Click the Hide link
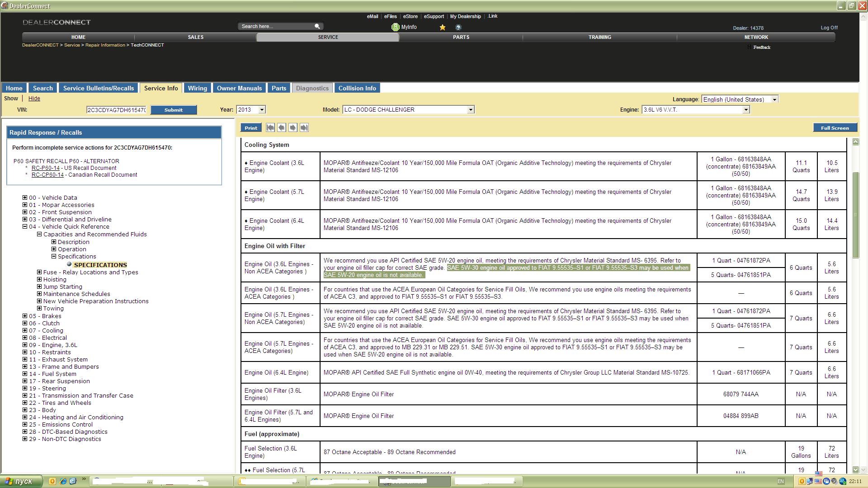Screen dimensions: 868x488 [x=34, y=99]
